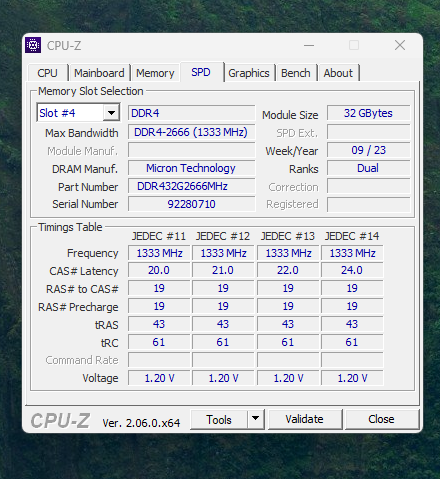Click the Close button
440x479 pixels.
pyautogui.click(x=382, y=419)
